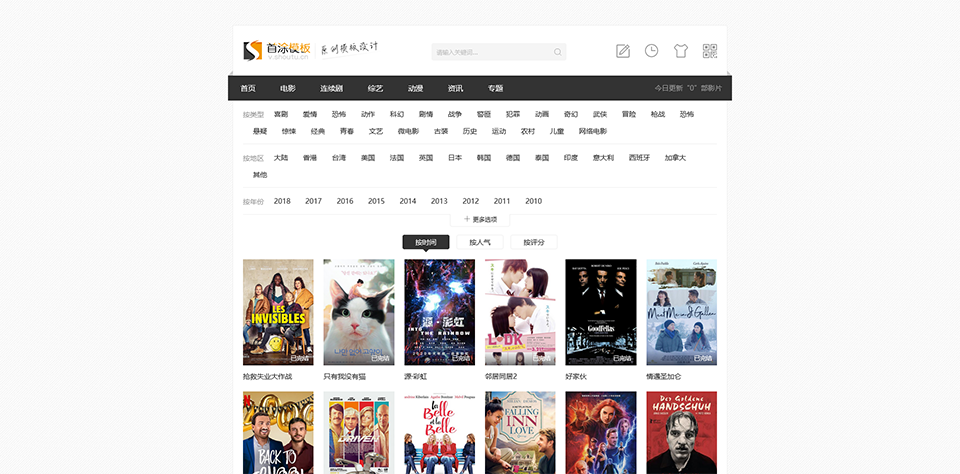Open the La Belle et la Belle poster

click(440, 433)
